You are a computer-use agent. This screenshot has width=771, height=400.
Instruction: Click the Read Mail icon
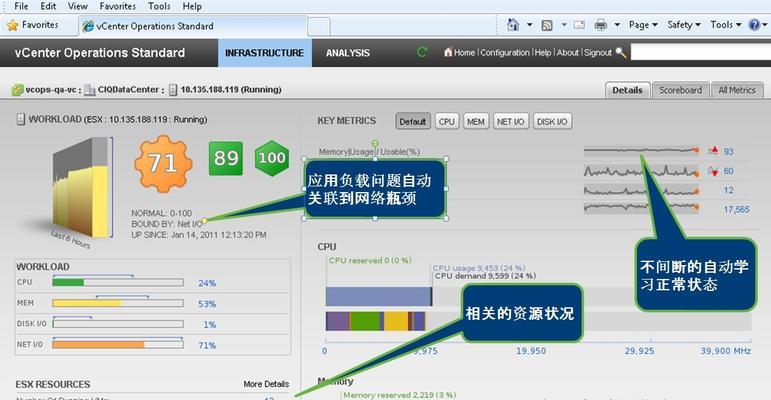coord(579,25)
